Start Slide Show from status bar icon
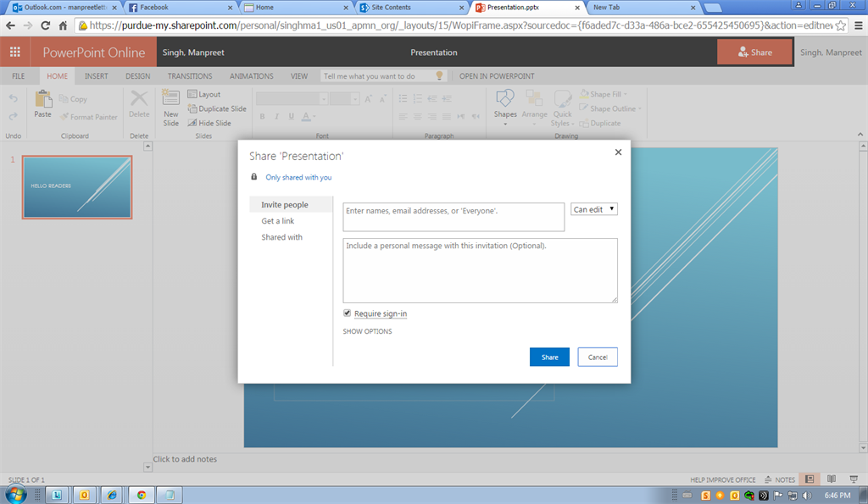 (x=854, y=479)
